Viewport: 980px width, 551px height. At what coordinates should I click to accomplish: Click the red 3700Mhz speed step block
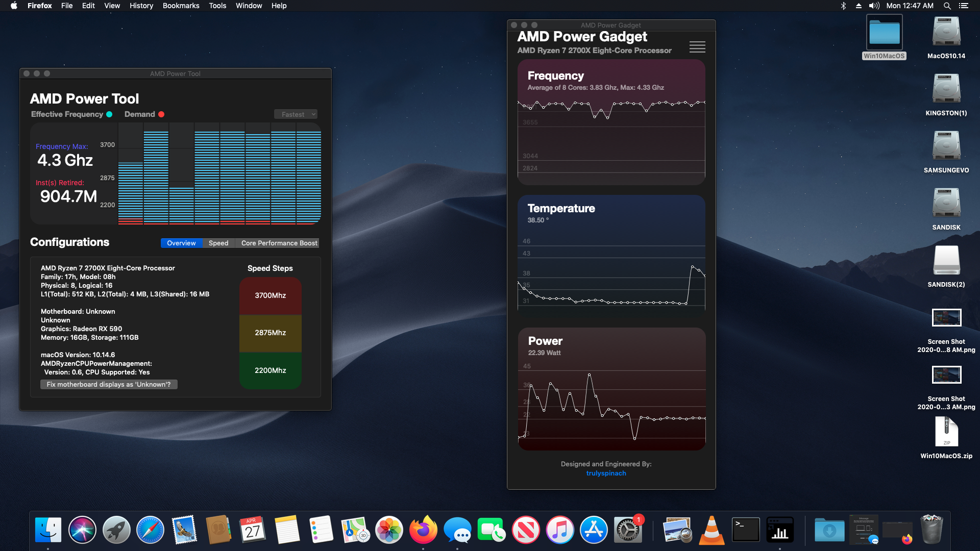[271, 295]
